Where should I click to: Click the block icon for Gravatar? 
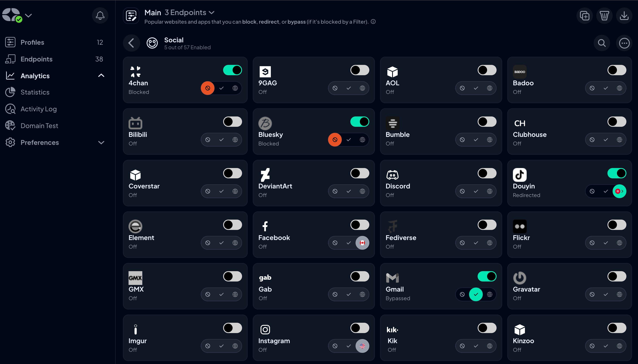592,294
